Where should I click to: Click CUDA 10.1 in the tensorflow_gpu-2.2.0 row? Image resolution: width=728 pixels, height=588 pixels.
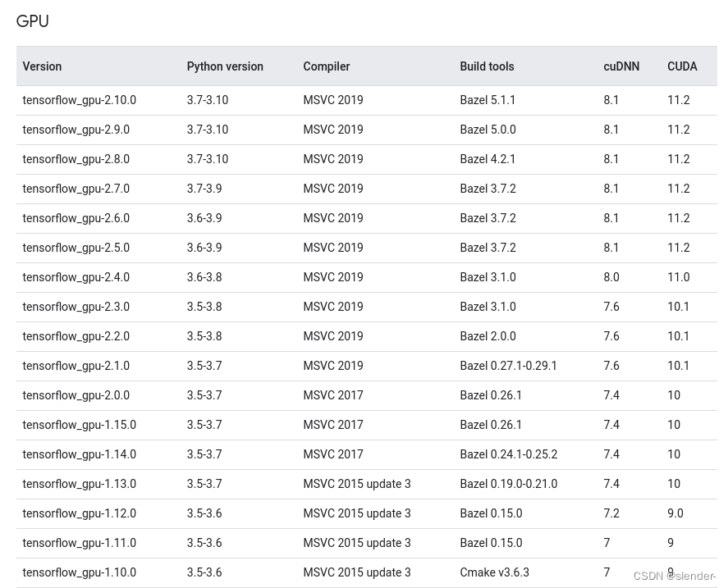678,336
